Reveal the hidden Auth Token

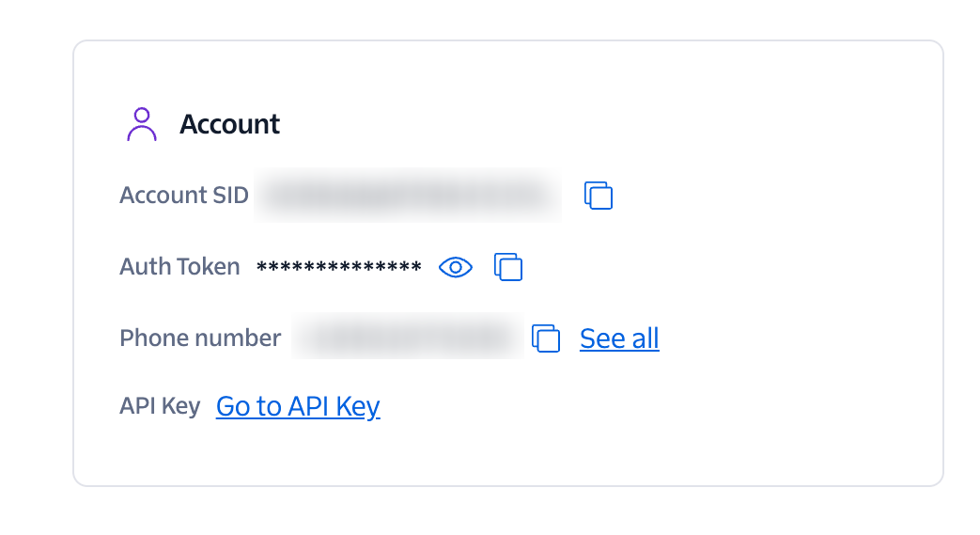click(x=456, y=267)
